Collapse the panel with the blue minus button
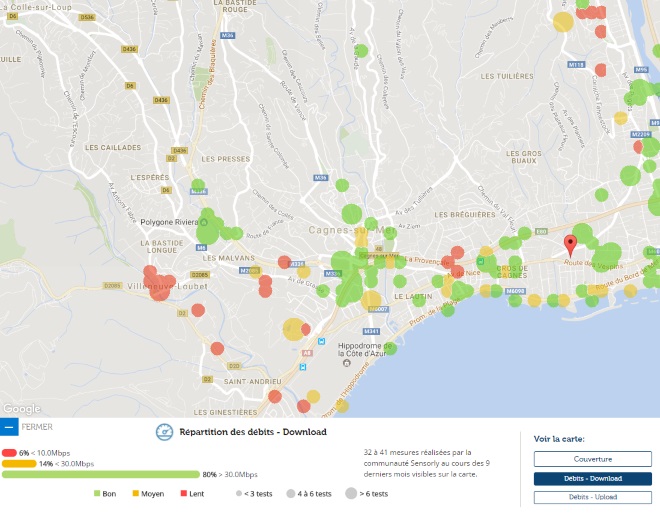Image resolution: width=660 pixels, height=518 pixels. 9,427
